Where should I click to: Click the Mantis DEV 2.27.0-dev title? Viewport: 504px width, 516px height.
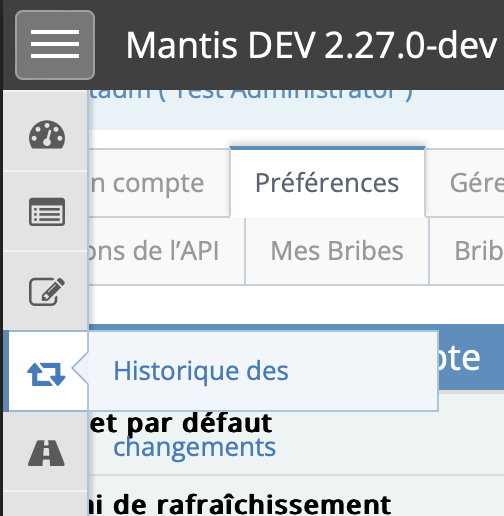[x=311, y=45]
